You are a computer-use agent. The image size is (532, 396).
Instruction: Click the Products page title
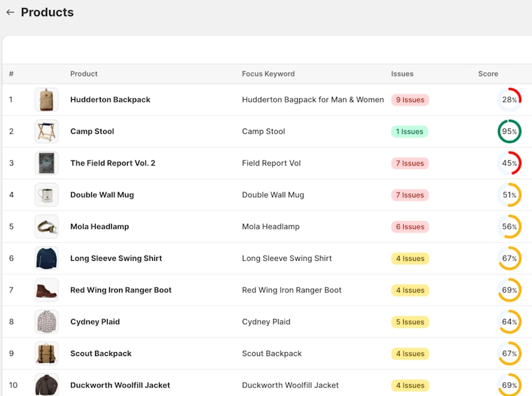[47, 12]
